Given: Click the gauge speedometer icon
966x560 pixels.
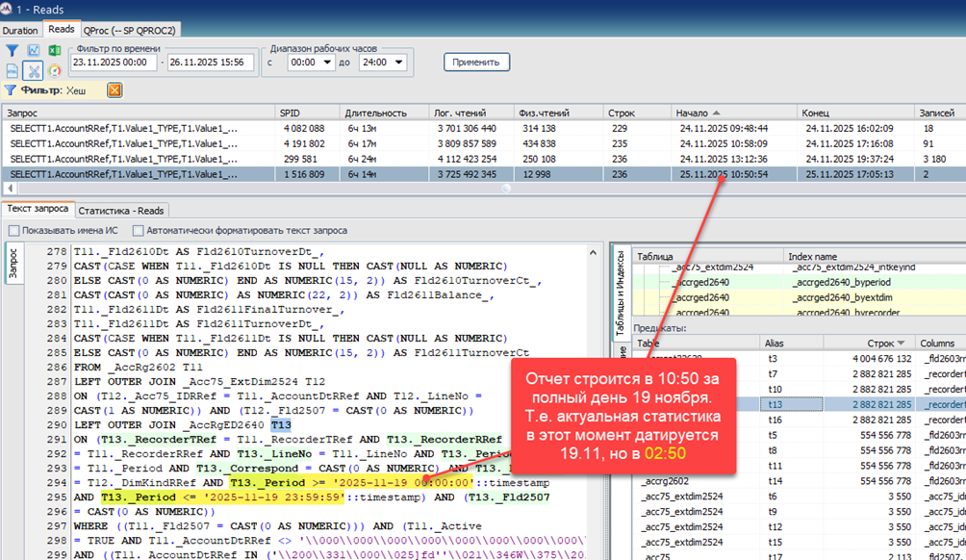Looking at the screenshot, I should click(x=54, y=70).
